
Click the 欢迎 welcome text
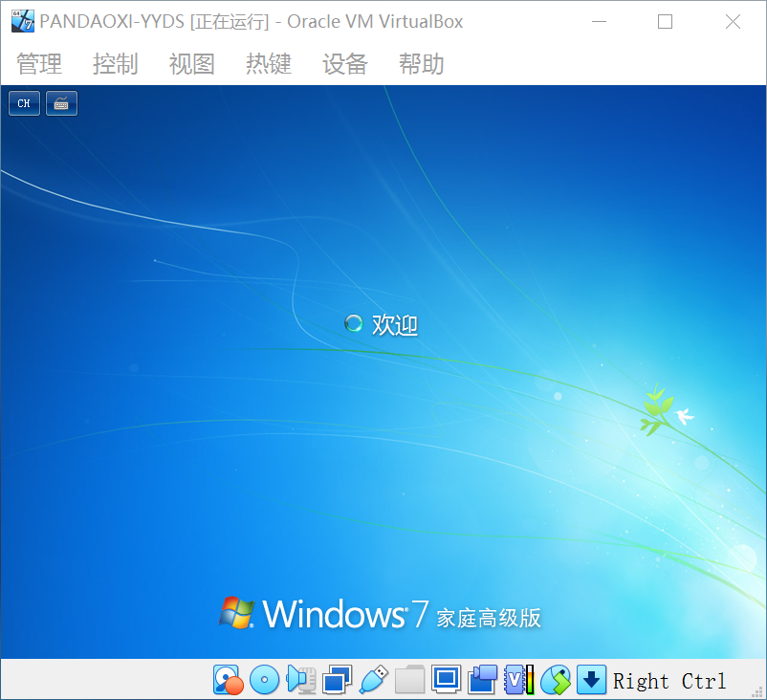pos(394,325)
